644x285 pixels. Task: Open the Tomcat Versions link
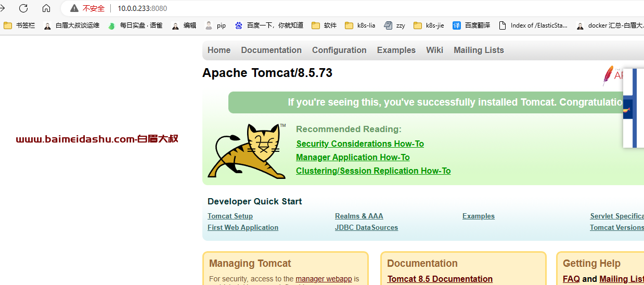[617, 227]
